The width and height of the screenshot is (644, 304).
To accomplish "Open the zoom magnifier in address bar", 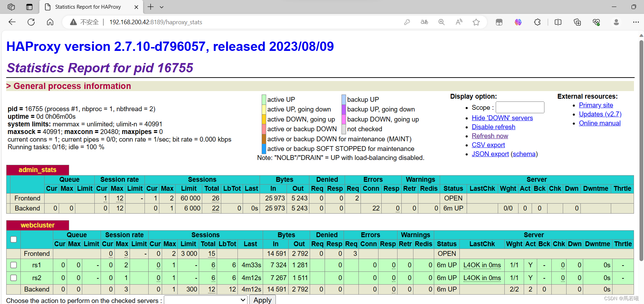I will pos(441,22).
